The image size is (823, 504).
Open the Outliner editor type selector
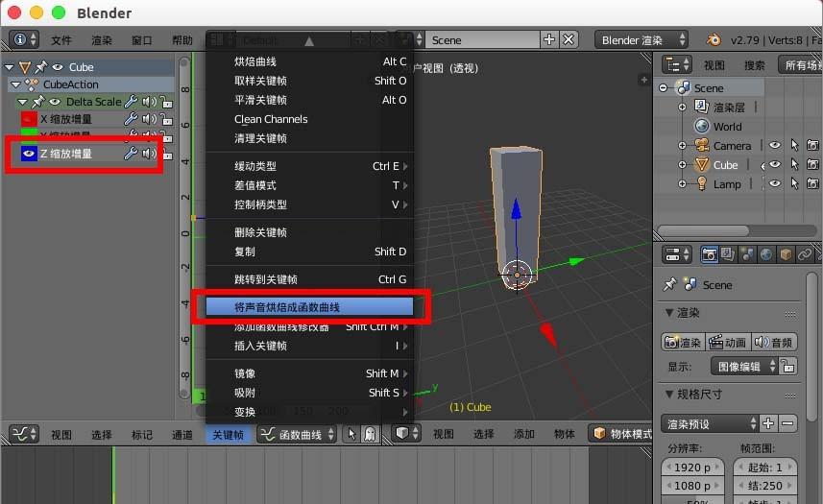pyautogui.click(x=676, y=64)
